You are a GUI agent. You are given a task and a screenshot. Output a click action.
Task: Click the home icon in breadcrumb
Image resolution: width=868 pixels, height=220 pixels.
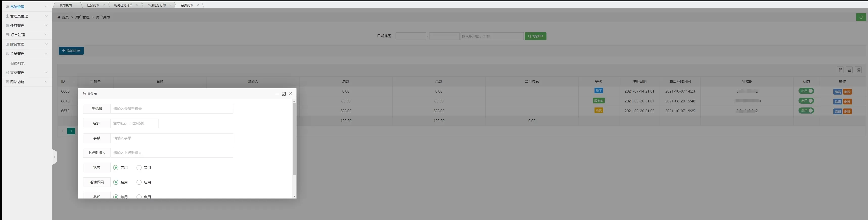point(59,17)
